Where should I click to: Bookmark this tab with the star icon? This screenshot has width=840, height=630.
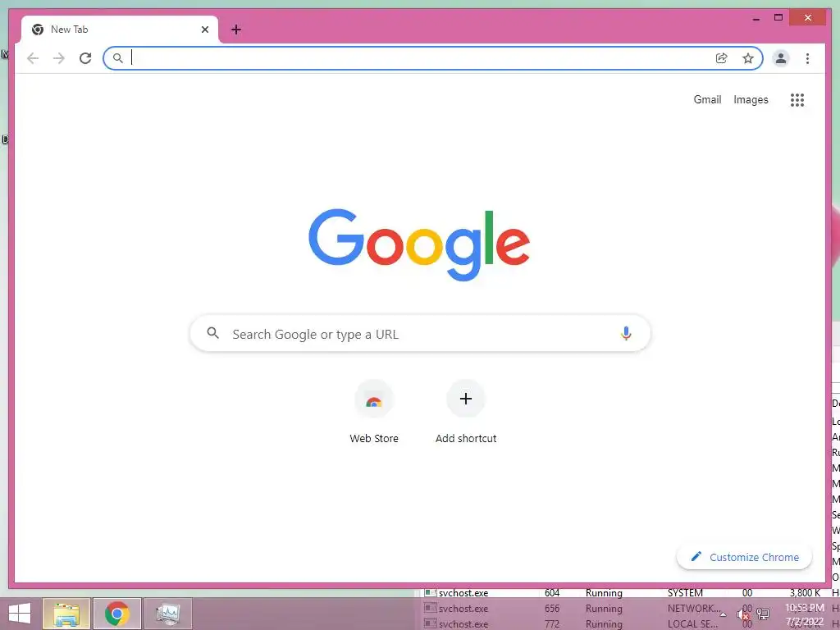coord(748,58)
